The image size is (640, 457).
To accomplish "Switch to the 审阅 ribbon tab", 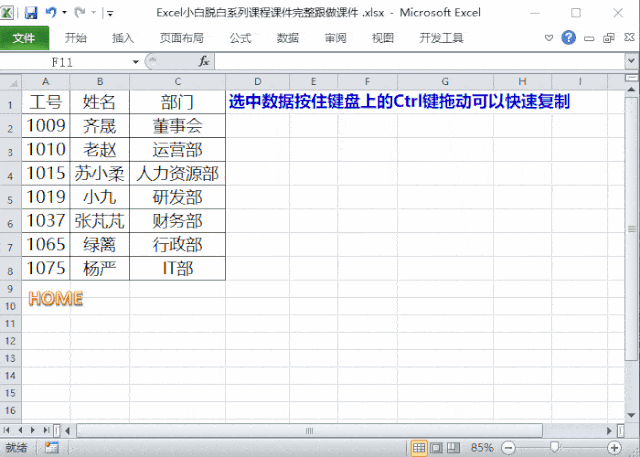I will [336, 38].
